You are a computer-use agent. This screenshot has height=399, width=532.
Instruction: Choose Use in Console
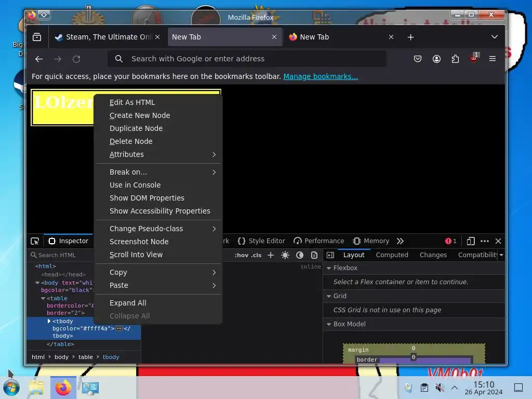coord(158,185)
